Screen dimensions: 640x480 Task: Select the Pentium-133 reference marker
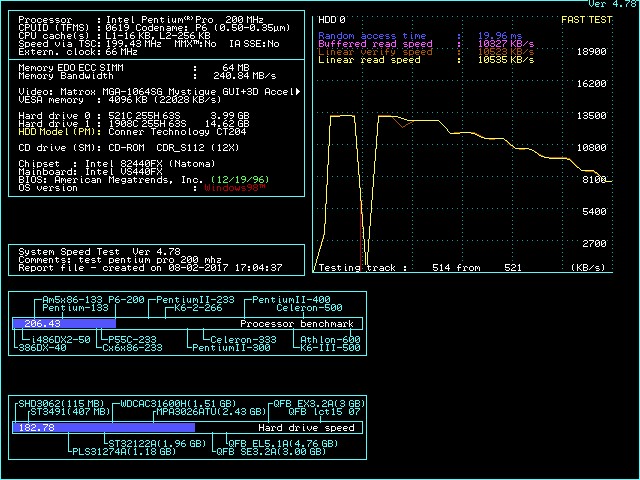[75, 308]
